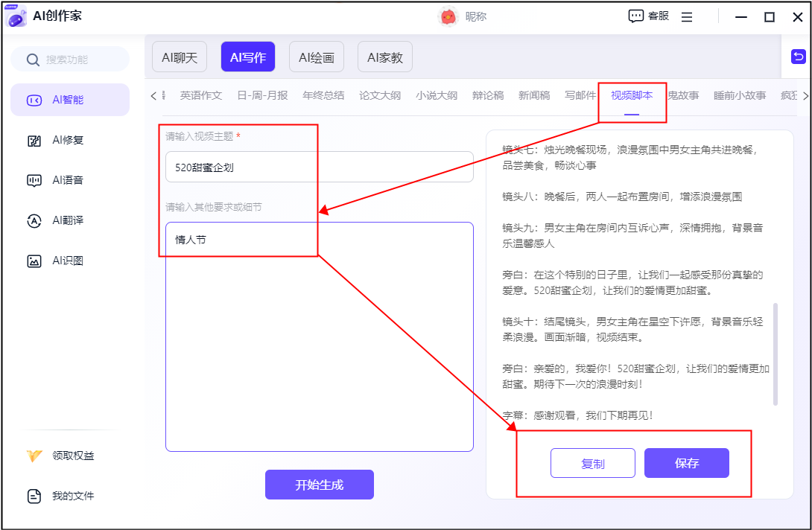Open 我的文件 file icon
The width and height of the screenshot is (812, 530).
tap(34, 496)
